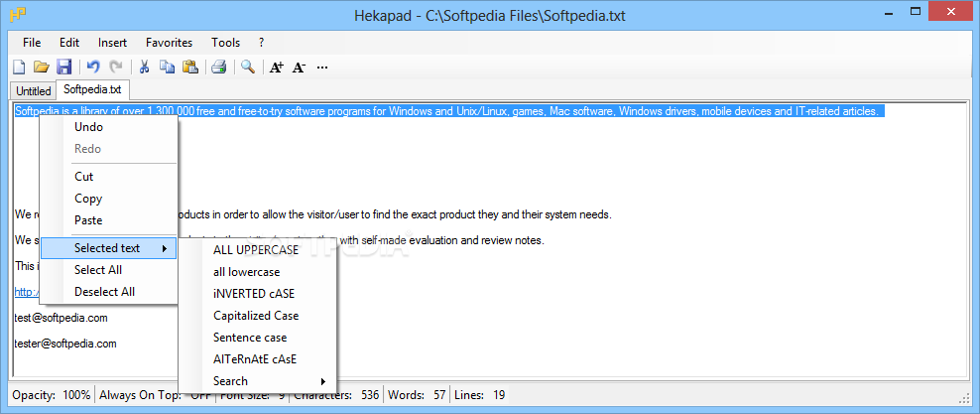This screenshot has width=980, height=414.
Task: Choose Select All in context menu
Action: point(108,269)
